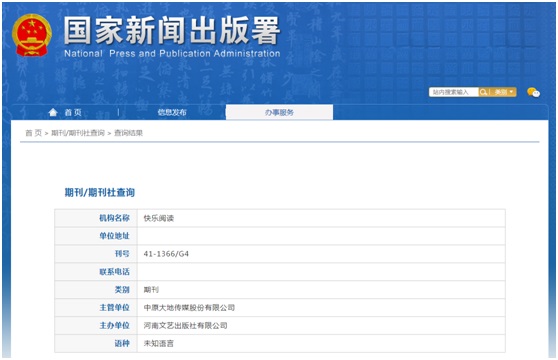Click the search magnifier icon

483,92
